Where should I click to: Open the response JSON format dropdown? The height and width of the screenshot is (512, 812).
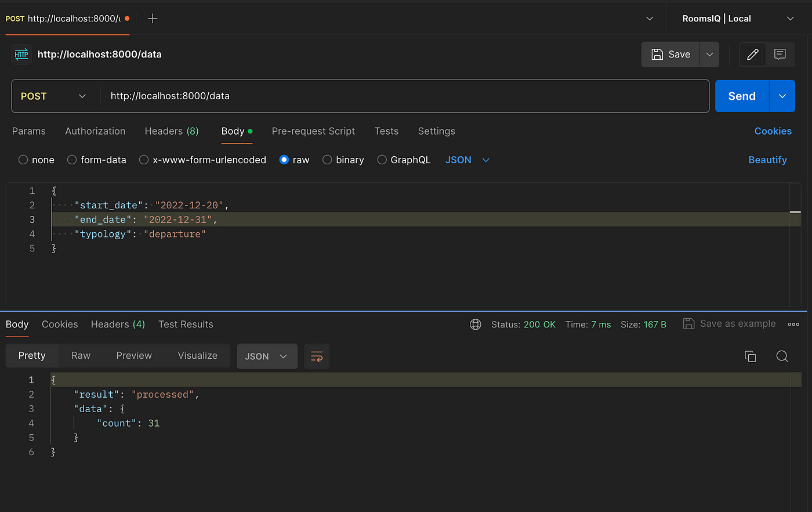tap(267, 356)
